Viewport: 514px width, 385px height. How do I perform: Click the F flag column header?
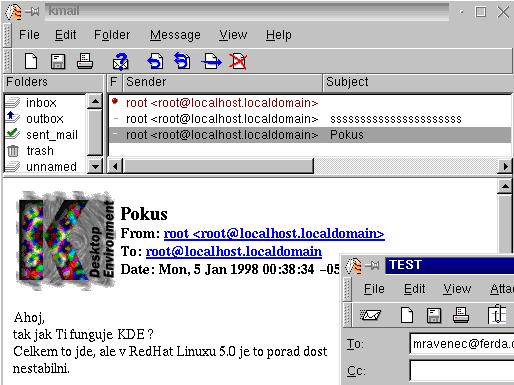click(x=114, y=82)
